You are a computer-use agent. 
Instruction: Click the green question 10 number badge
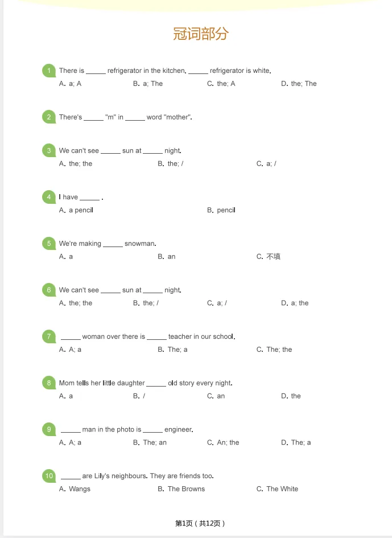[x=49, y=476]
